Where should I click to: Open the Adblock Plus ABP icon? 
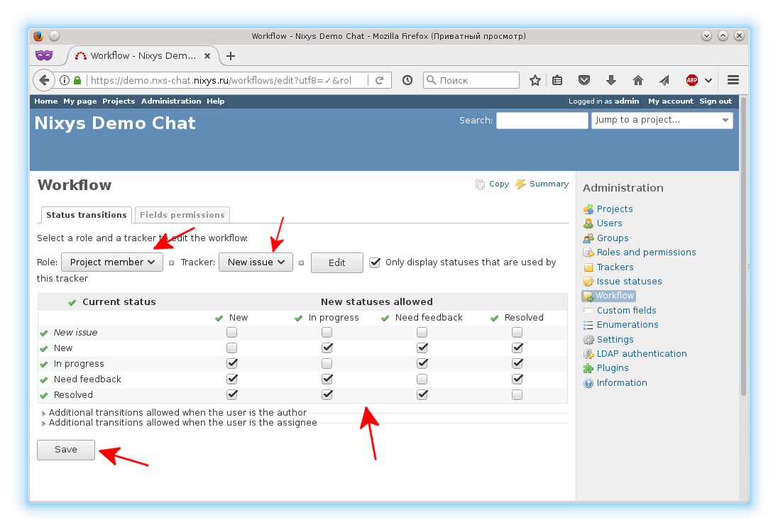tap(691, 80)
